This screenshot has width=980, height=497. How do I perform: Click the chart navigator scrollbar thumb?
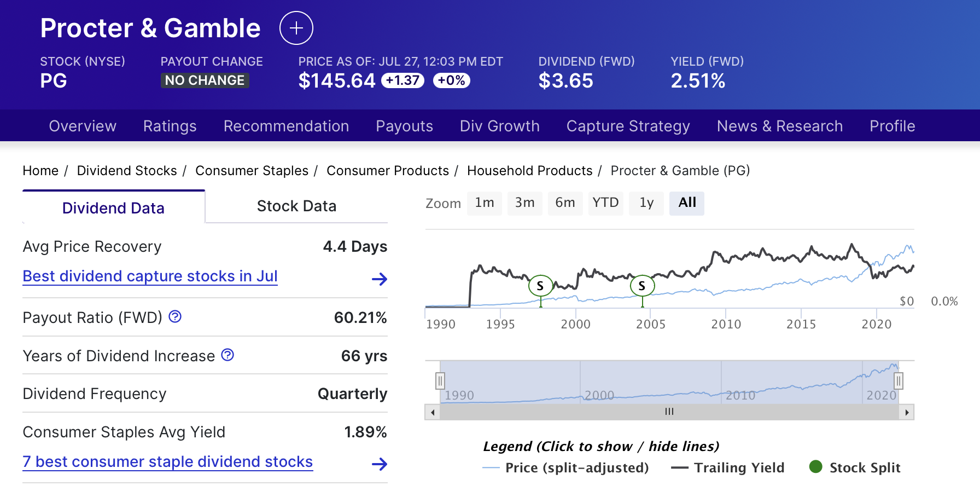point(669,412)
